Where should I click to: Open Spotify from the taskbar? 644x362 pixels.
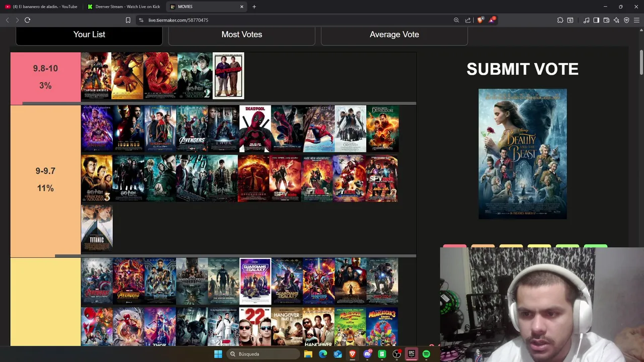coord(426,354)
